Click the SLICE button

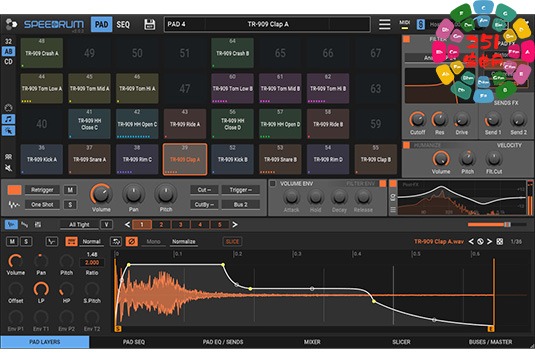(x=232, y=242)
